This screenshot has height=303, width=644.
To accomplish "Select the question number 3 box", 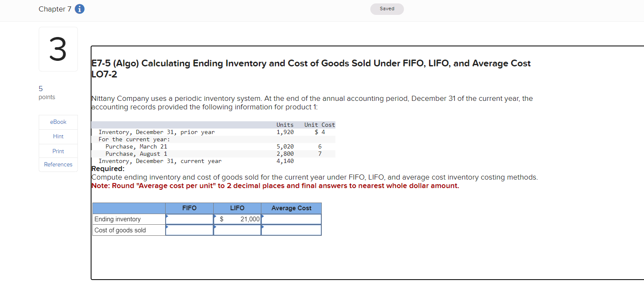I will click(x=58, y=49).
